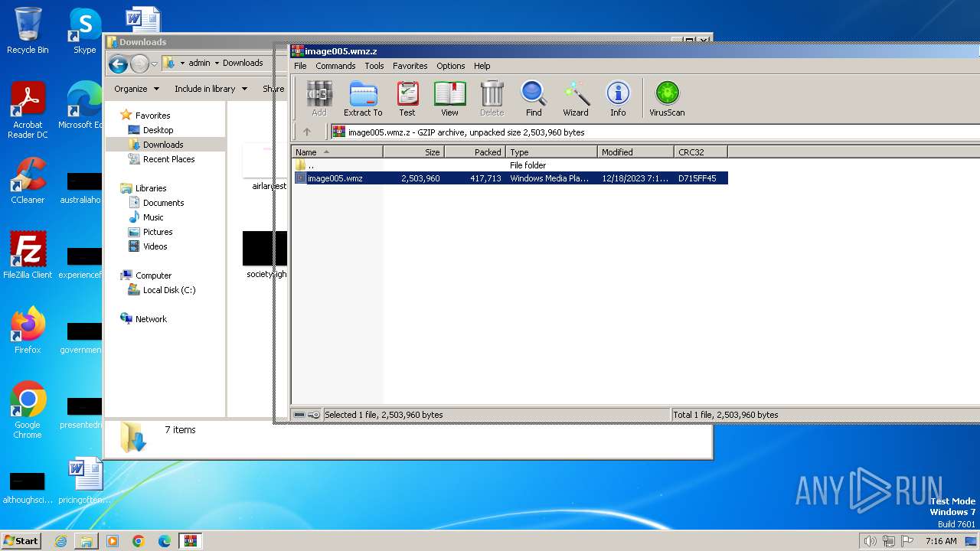Click the volume speaker tray icon
Image resolution: width=980 pixels, height=551 pixels.
tap(870, 541)
